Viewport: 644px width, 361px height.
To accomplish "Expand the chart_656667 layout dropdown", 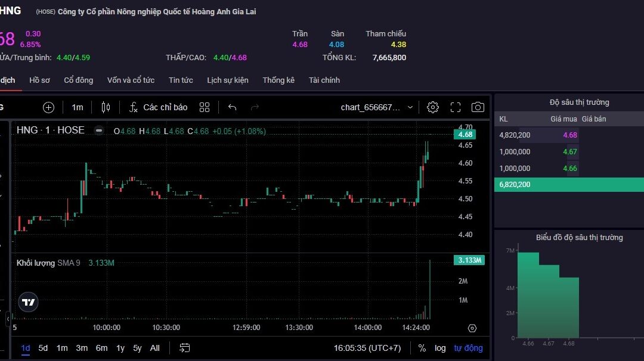I will coord(410,107).
